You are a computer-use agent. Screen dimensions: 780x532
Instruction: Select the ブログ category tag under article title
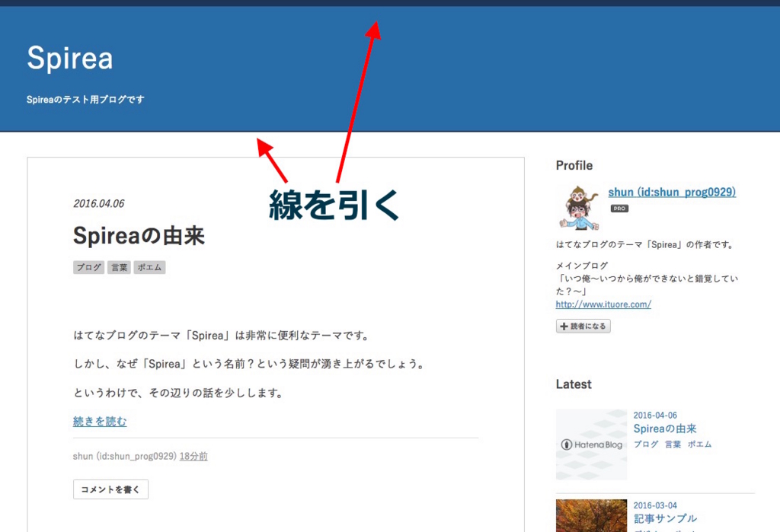coord(88,267)
